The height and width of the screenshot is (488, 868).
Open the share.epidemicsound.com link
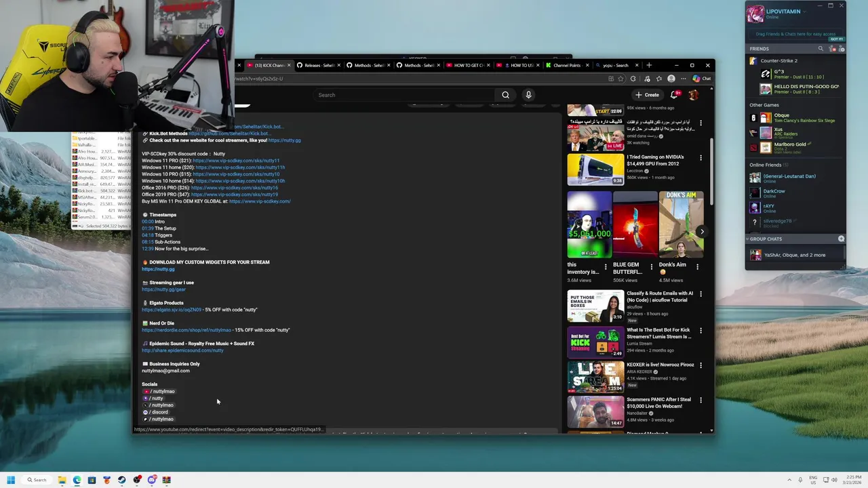point(182,350)
